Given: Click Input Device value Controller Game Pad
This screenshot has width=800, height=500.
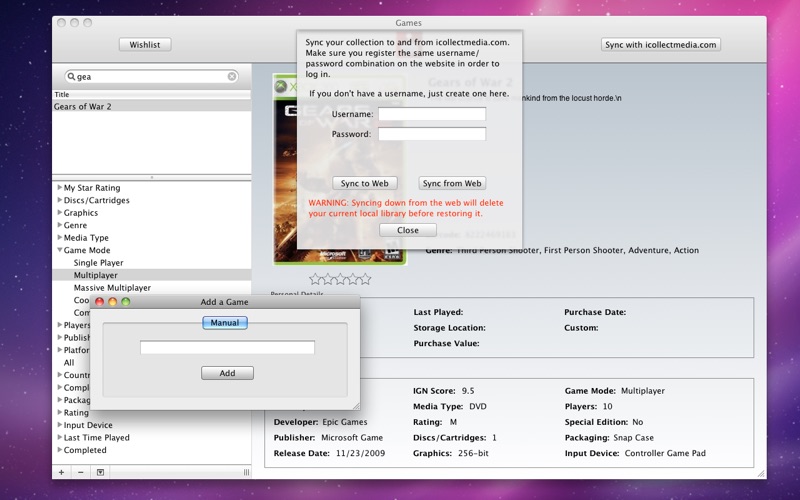Looking at the screenshot, I should [x=665, y=453].
